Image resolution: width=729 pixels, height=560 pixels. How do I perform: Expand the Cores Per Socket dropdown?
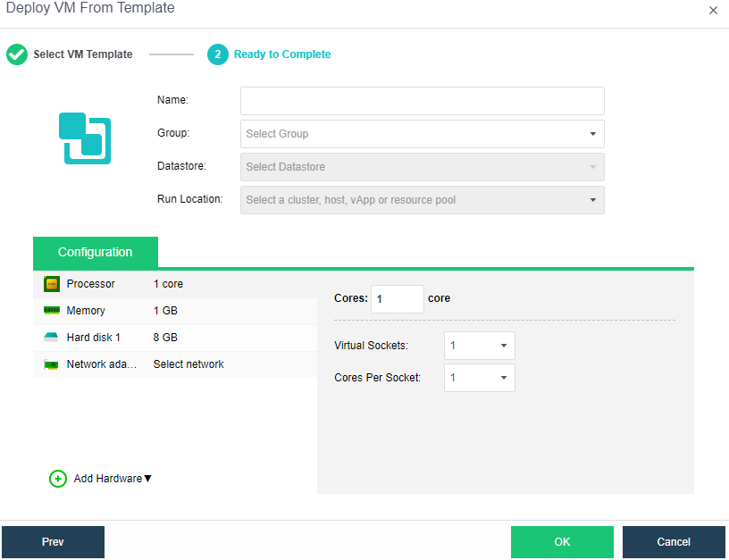479,378
